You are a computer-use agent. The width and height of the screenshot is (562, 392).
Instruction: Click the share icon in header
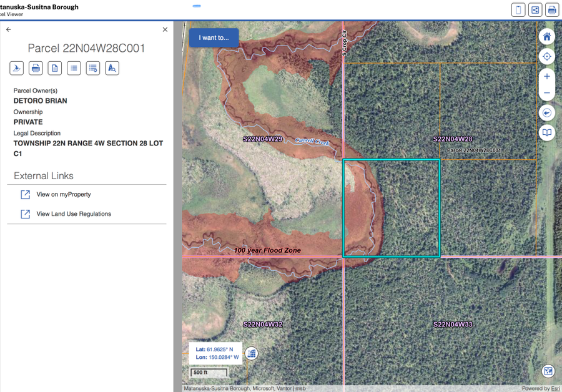click(535, 10)
